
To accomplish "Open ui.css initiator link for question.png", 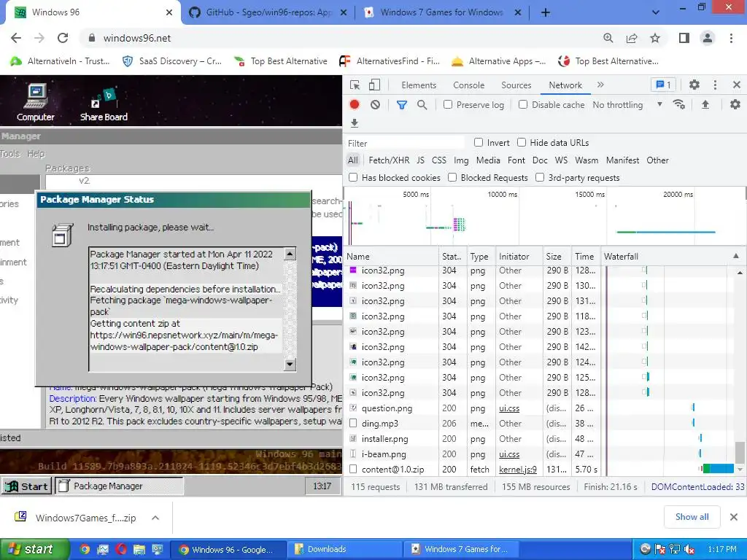I will click(x=508, y=408).
